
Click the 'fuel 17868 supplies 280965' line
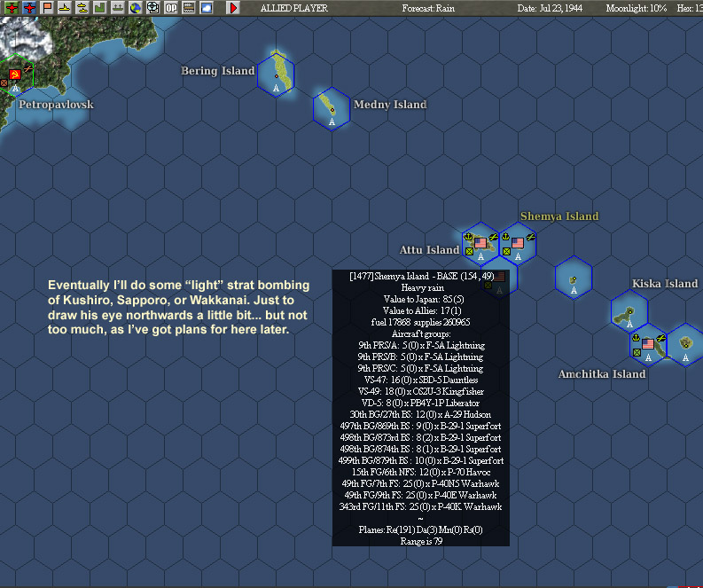pos(420,322)
